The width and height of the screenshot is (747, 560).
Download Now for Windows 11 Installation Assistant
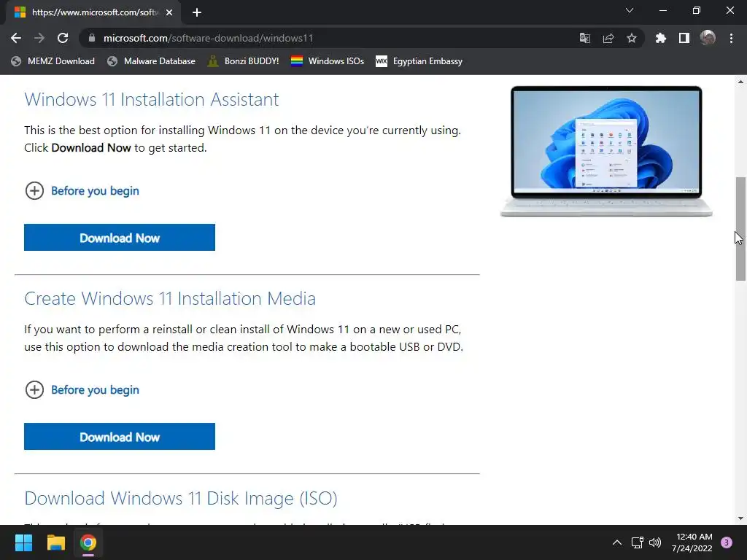point(120,237)
